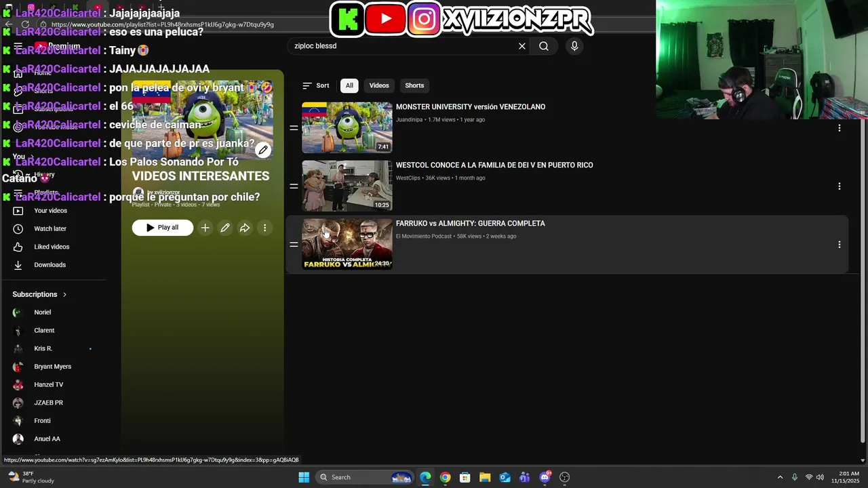Click the magnifier search button
The image size is (868, 488).
point(544,46)
